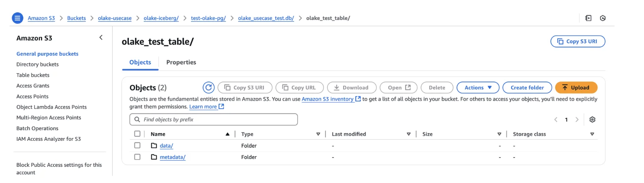
Task: Click the metadata/ folder icon
Action: click(x=154, y=157)
